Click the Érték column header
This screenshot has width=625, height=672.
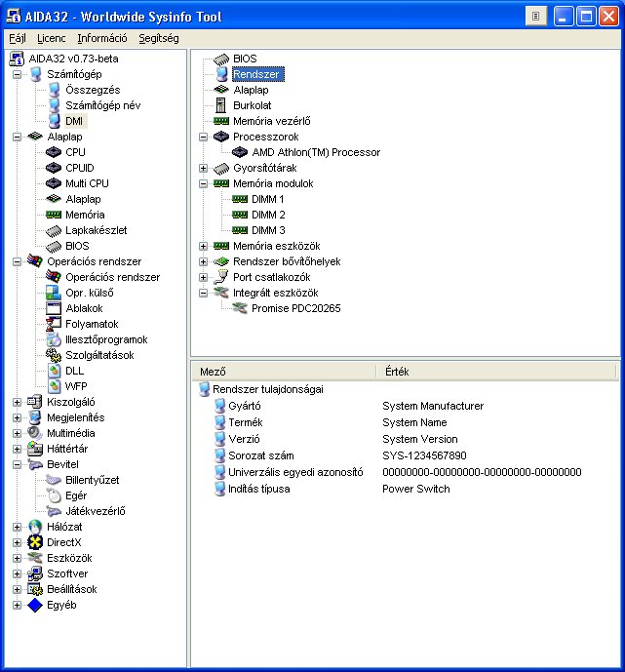pos(496,372)
